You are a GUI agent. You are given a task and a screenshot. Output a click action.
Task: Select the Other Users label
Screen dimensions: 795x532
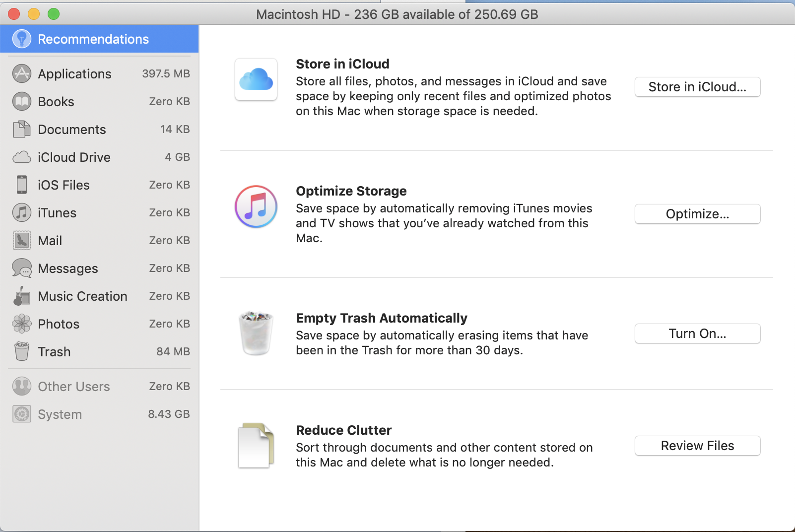(x=74, y=387)
